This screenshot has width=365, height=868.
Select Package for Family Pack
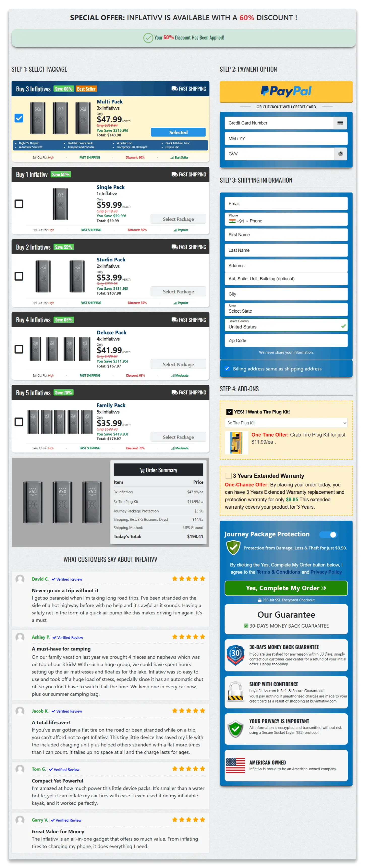178,437
